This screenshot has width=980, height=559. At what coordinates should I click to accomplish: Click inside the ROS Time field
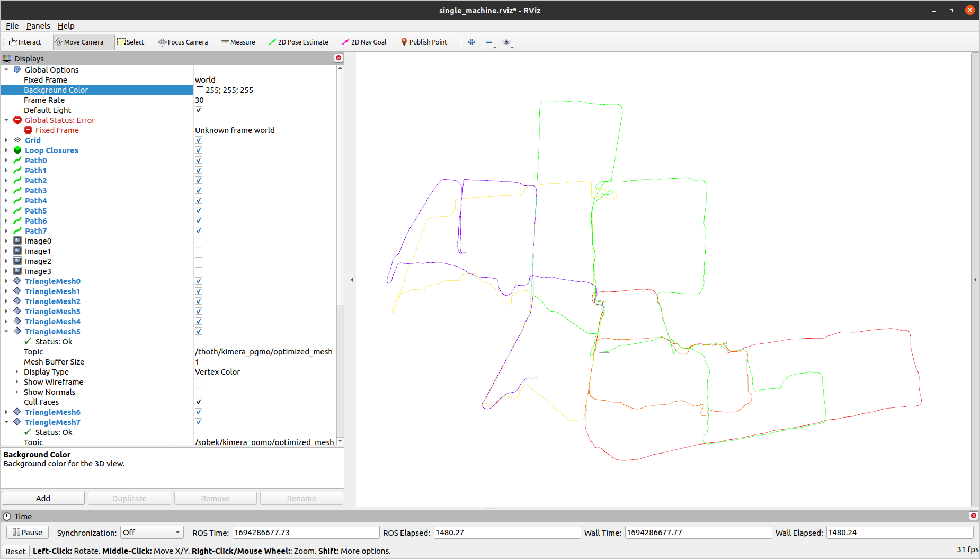306,533
